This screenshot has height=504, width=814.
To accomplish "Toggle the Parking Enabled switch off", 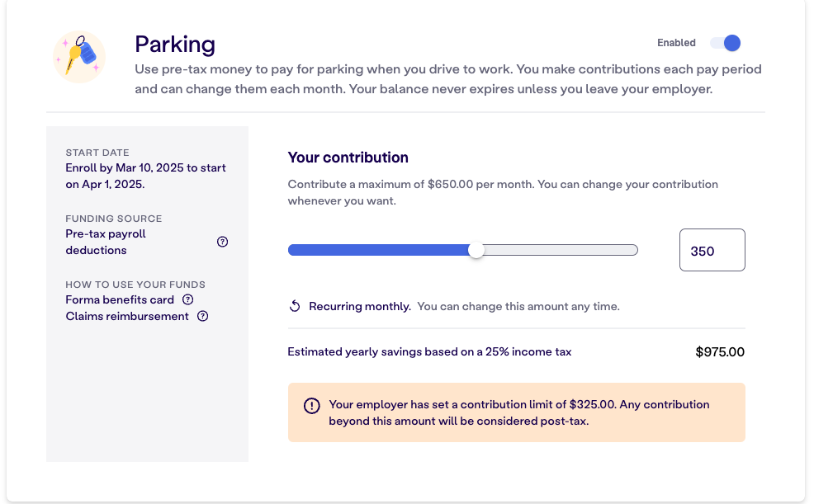I will coord(726,43).
